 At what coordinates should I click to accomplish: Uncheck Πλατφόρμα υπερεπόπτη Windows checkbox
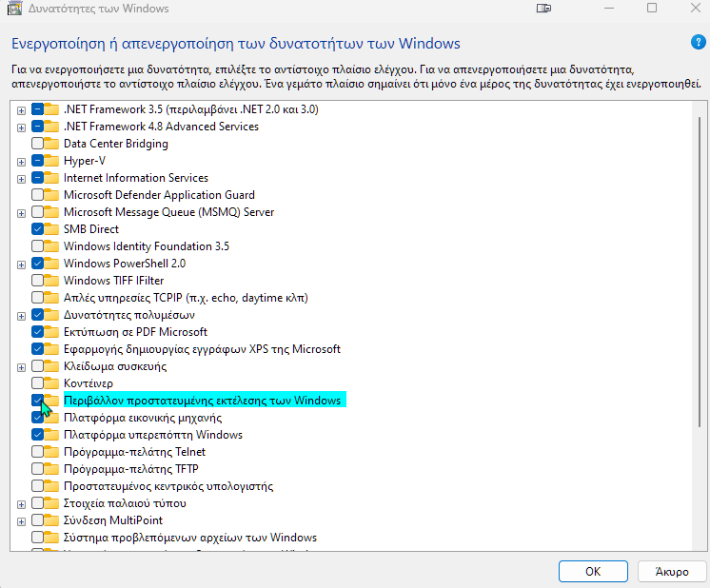pos(37,435)
